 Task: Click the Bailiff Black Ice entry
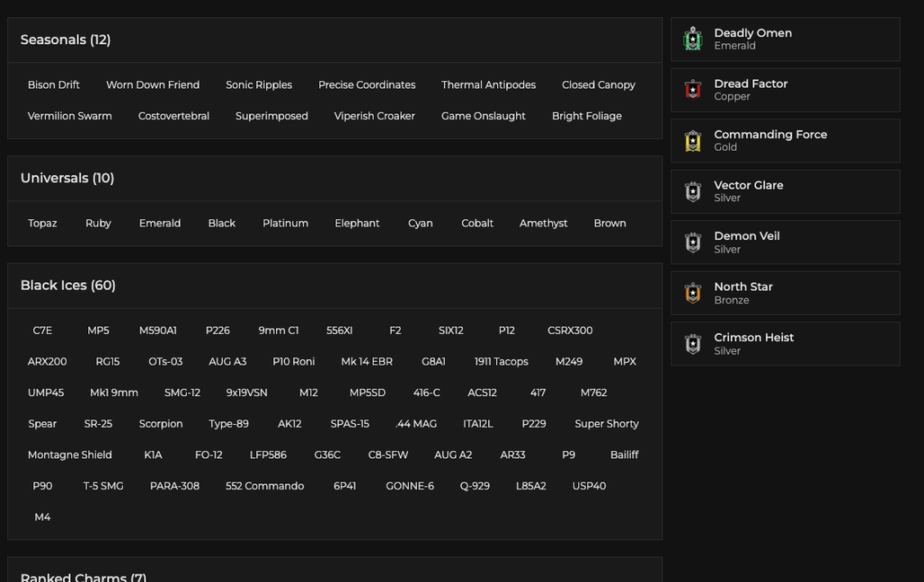click(624, 455)
